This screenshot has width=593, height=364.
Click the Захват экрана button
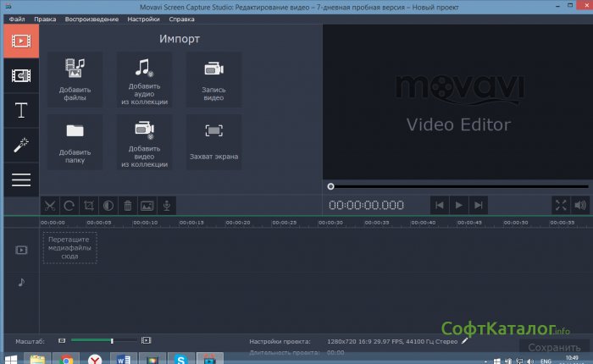point(213,141)
